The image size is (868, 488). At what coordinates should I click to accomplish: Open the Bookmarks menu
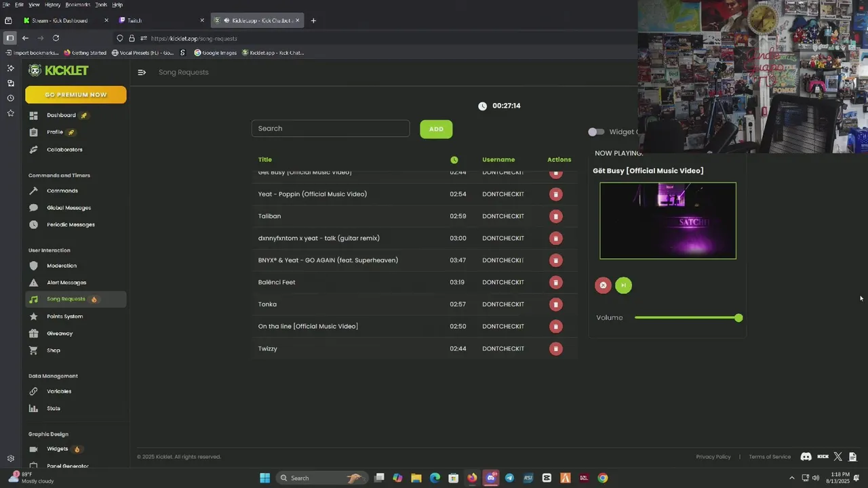click(x=78, y=5)
